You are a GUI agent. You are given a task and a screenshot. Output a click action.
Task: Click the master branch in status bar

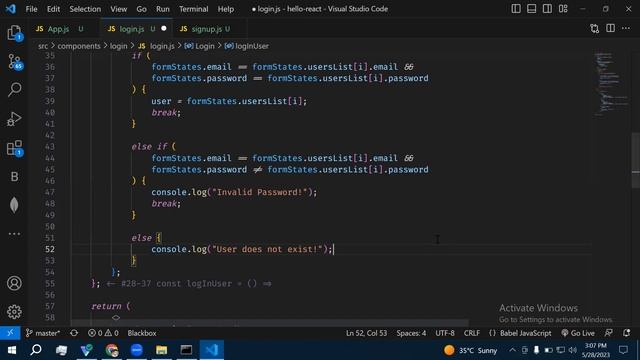pyautogui.click(x=43, y=333)
